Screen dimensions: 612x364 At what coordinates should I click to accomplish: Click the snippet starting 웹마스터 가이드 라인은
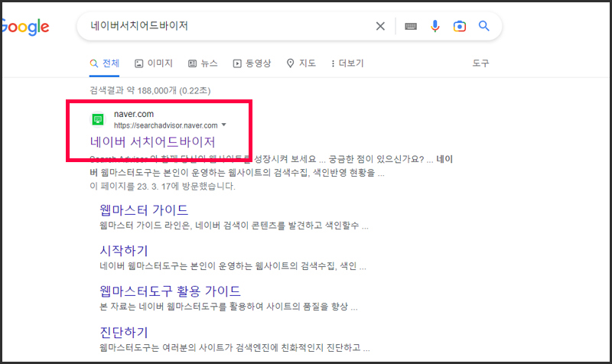pos(234,226)
